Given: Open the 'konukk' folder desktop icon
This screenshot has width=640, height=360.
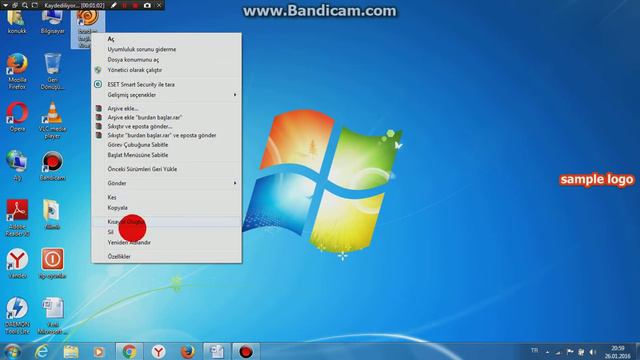Looking at the screenshot, I should point(17,22).
